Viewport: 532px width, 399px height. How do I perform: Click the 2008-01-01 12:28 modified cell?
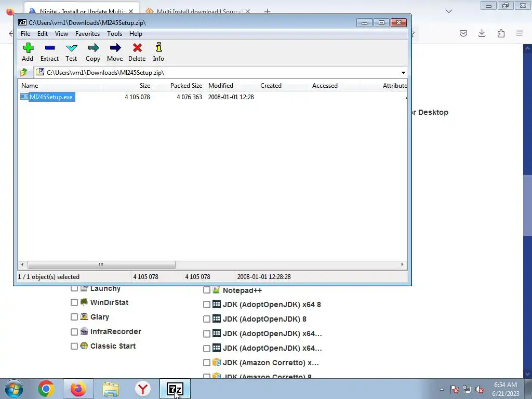pyautogui.click(x=231, y=97)
